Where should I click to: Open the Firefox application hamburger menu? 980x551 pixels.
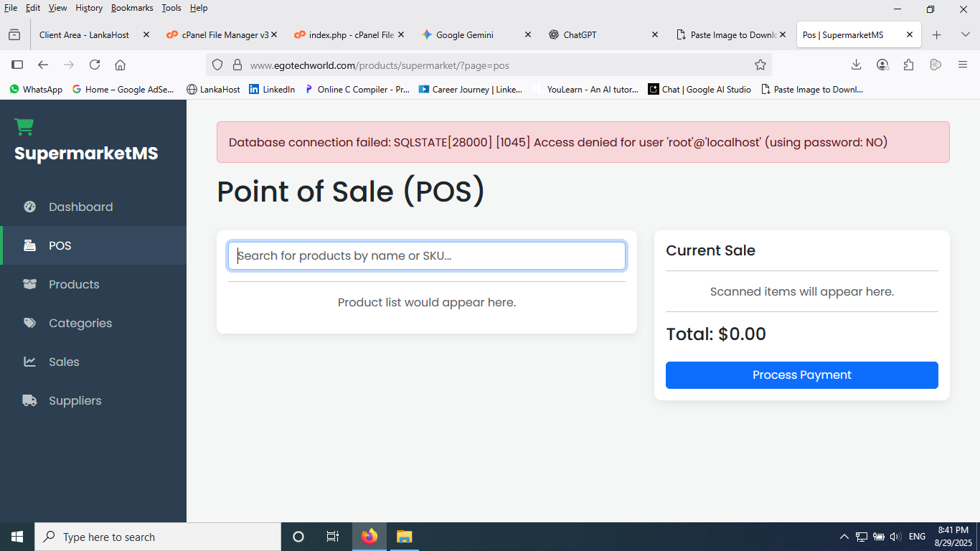[x=963, y=65]
